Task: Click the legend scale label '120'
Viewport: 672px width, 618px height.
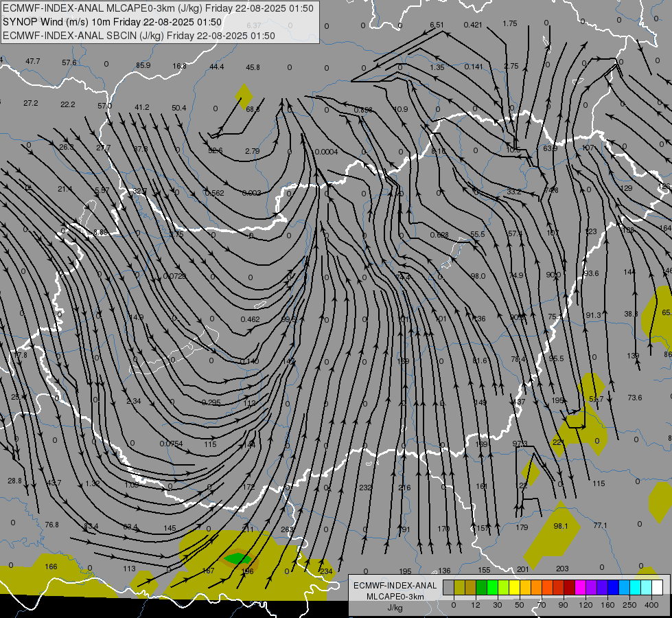Action: pyautogui.click(x=586, y=605)
